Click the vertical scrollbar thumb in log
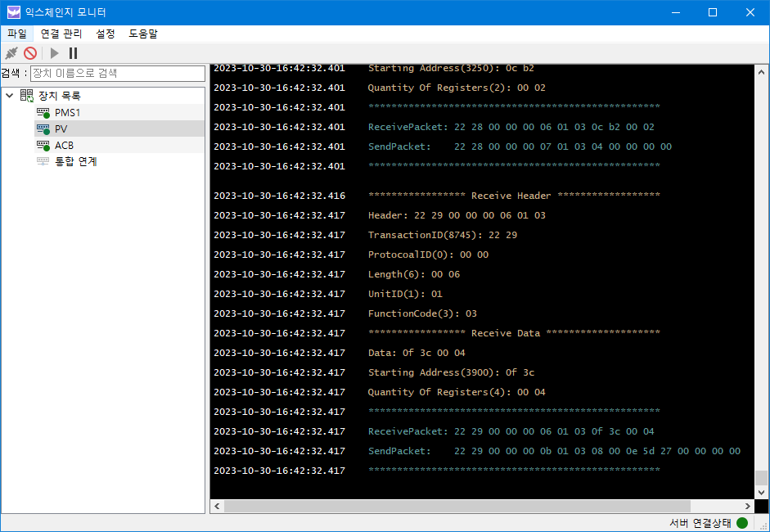The width and height of the screenshot is (770, 532). [x=761, y=479]
